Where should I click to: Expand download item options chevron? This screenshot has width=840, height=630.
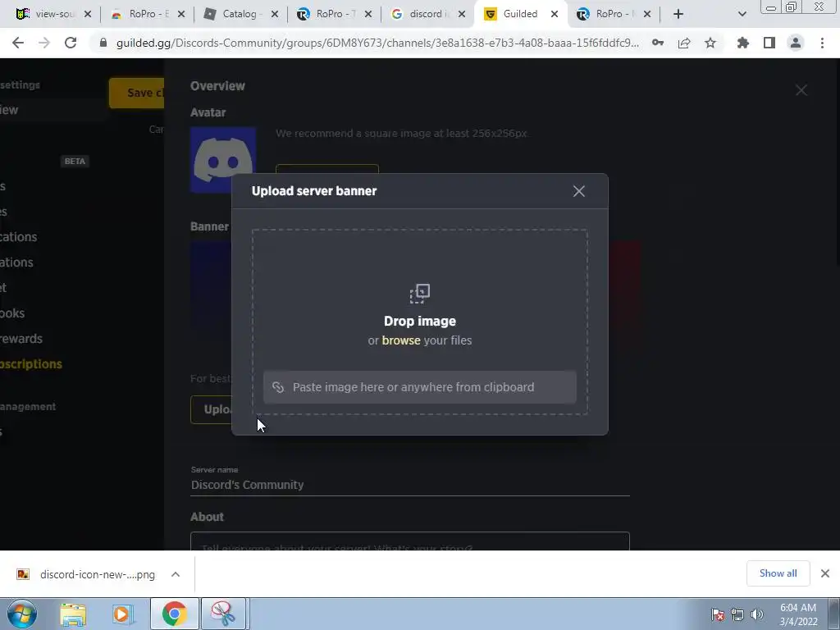[176, 574]
